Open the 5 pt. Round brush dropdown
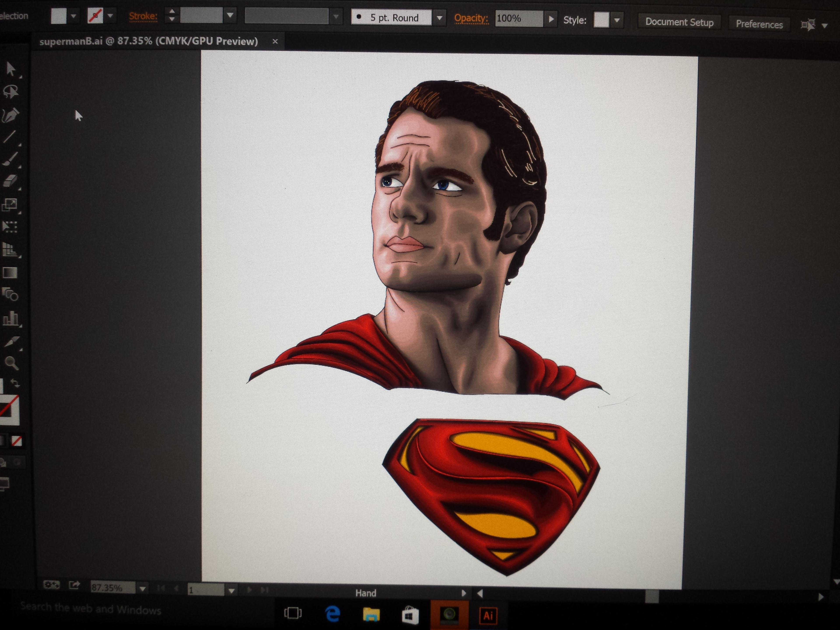The height and width of the screenshot is (630, 840). click(x=439, y=18)
